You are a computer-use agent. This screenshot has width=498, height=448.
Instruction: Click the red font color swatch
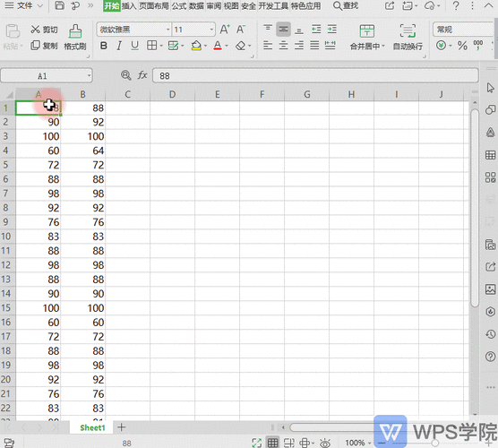(x=218, y=46)
